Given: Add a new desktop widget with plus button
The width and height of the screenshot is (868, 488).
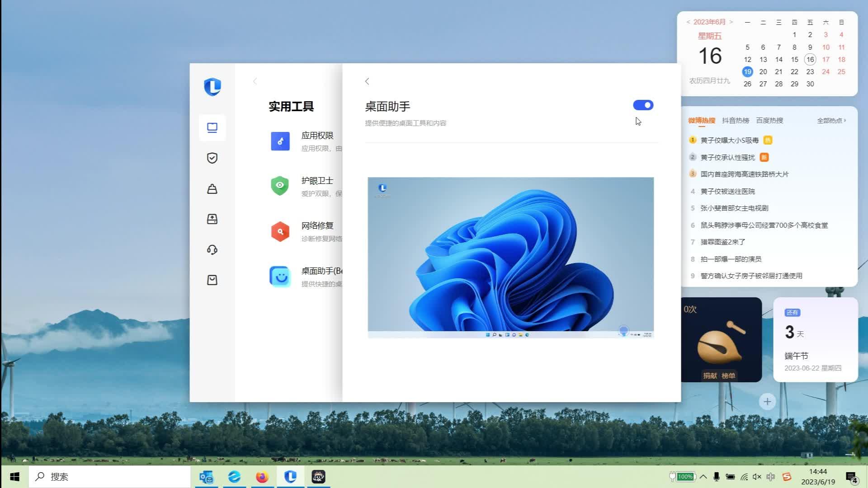Looking at the screenshot, I should (x=767, y=402).
